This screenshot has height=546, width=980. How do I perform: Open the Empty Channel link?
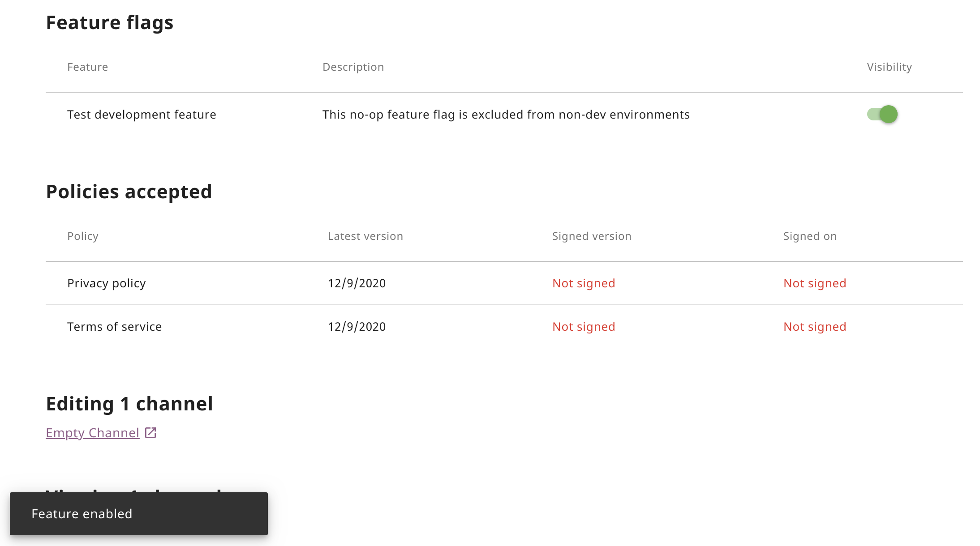click(93, 433)
